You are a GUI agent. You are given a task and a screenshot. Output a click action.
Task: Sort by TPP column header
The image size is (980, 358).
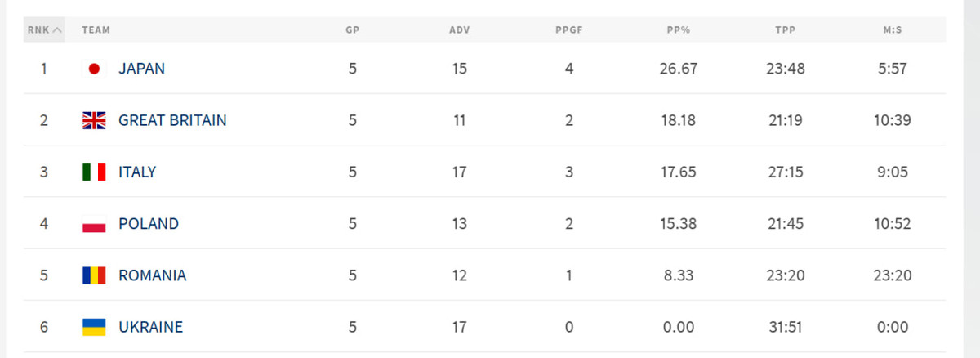coord(785,30)
